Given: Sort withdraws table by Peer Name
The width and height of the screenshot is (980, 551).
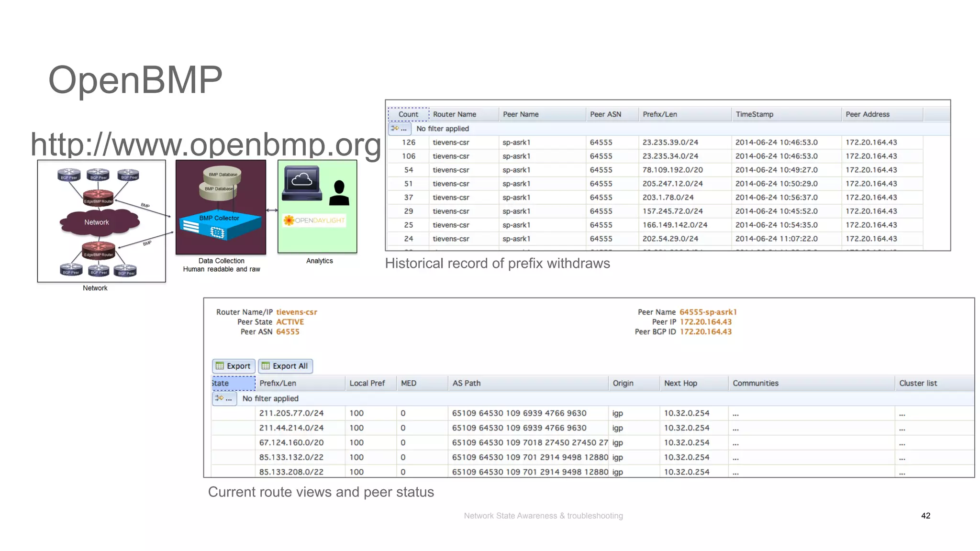Looking at the screenshot, I should click(x=542, y=114).
